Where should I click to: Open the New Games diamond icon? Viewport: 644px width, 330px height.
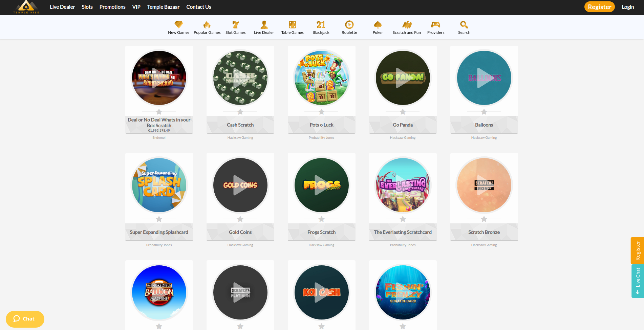click(x=178, y=25)
